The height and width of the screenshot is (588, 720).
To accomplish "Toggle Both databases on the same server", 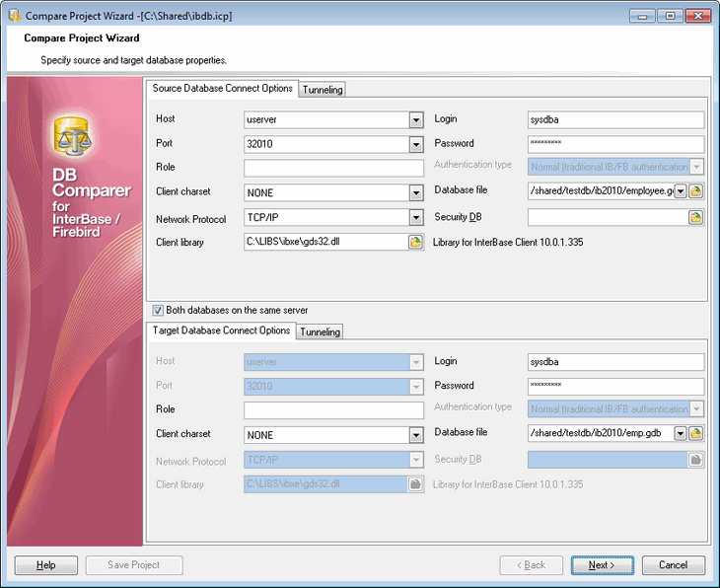I will click(158, 311).
